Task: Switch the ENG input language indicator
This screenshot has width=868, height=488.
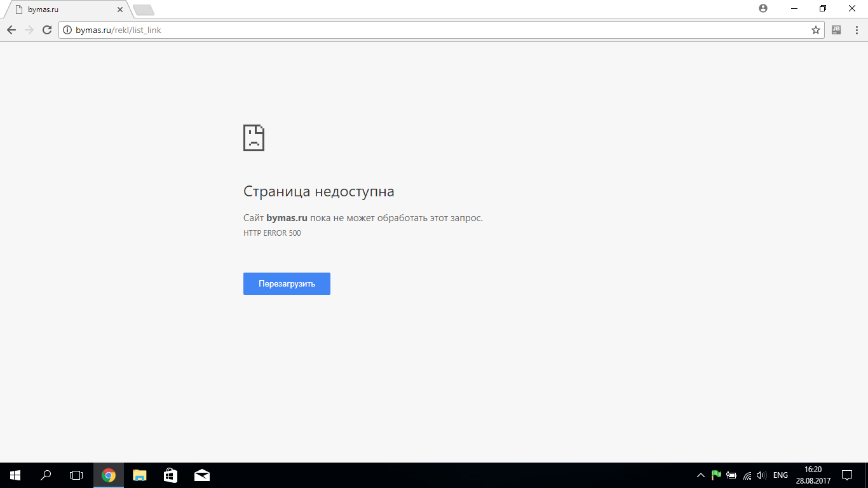Action: 780,475
